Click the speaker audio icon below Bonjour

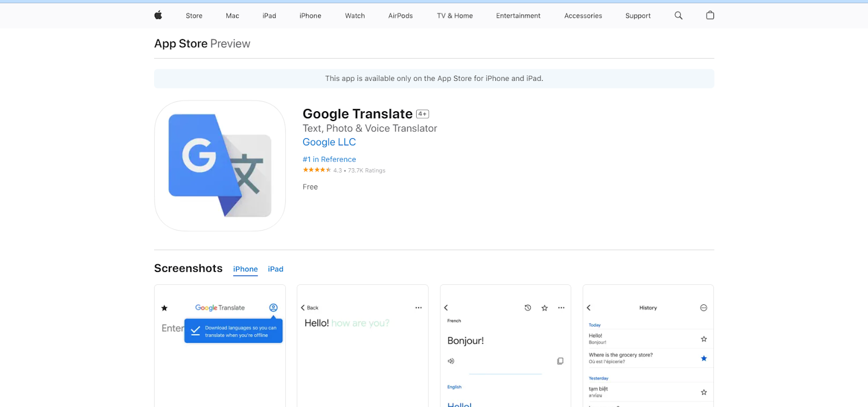coord(451,361)
